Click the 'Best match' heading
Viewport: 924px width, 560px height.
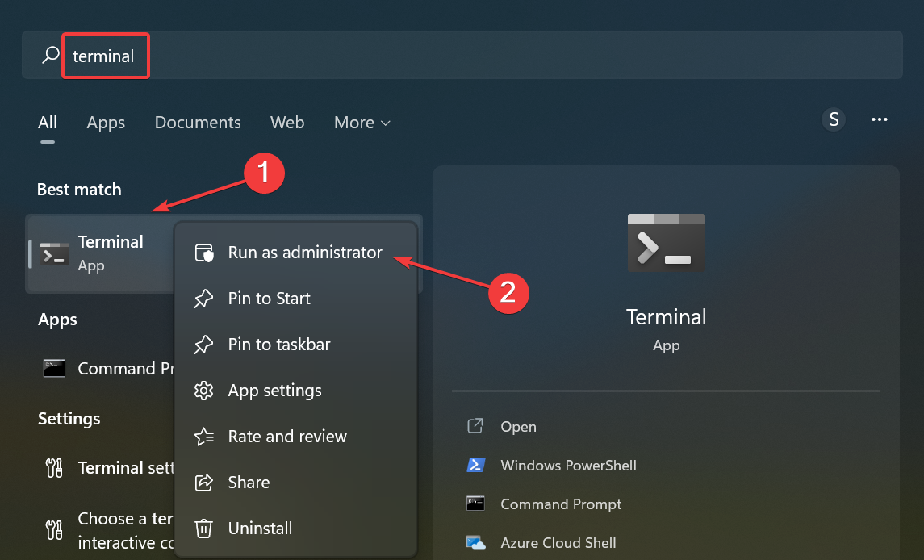pos(80,190)
